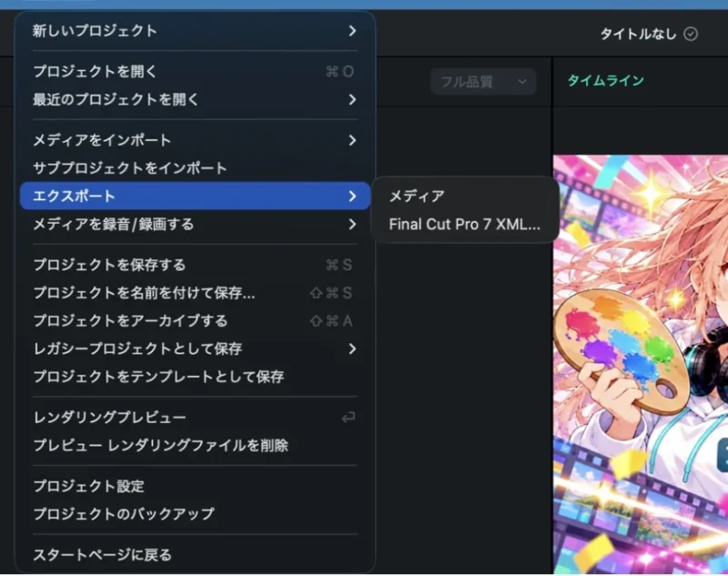
Task: Click chevron arrow on 新しいプロジェクト row
Action: pyautogui.click(x=352, y=31)
